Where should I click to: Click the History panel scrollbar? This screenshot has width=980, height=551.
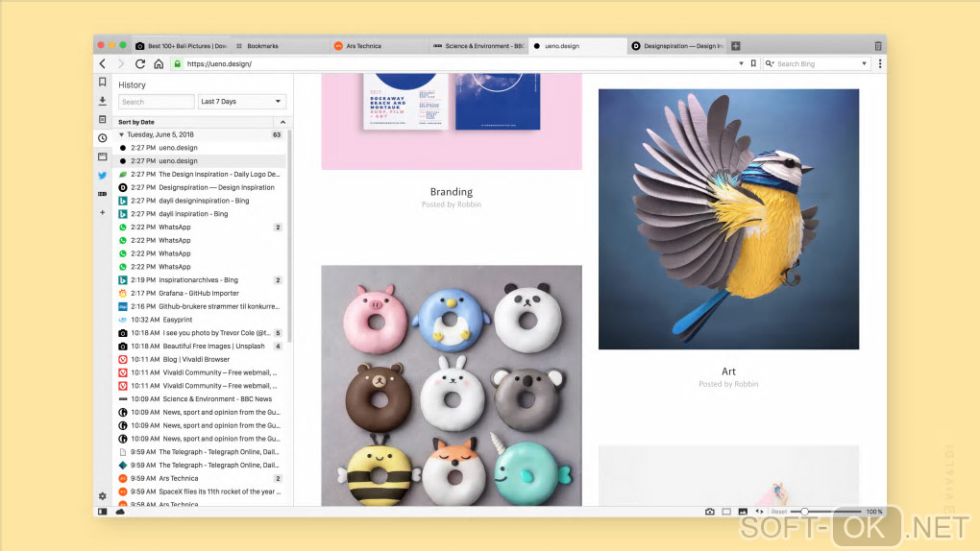tap(289, 236)
